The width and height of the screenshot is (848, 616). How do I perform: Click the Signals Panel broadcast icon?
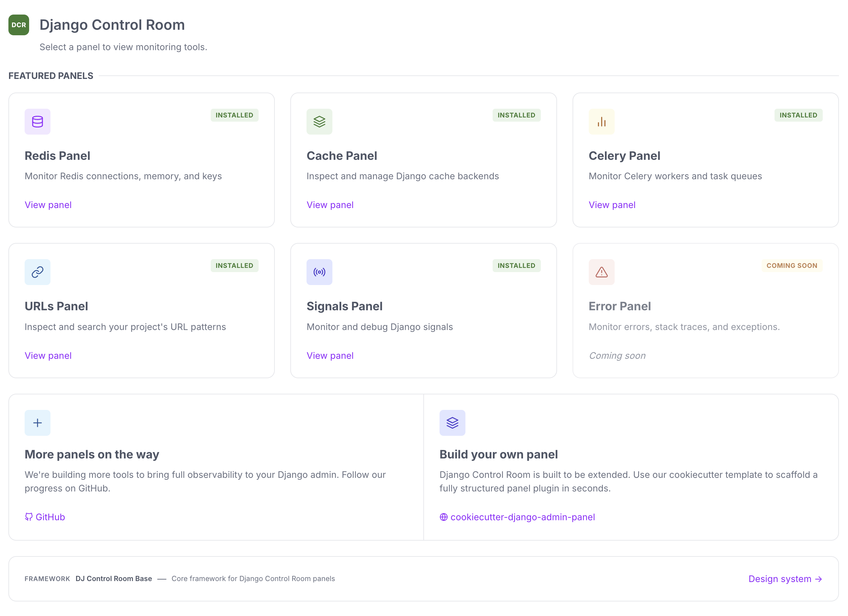coord(319,272)
